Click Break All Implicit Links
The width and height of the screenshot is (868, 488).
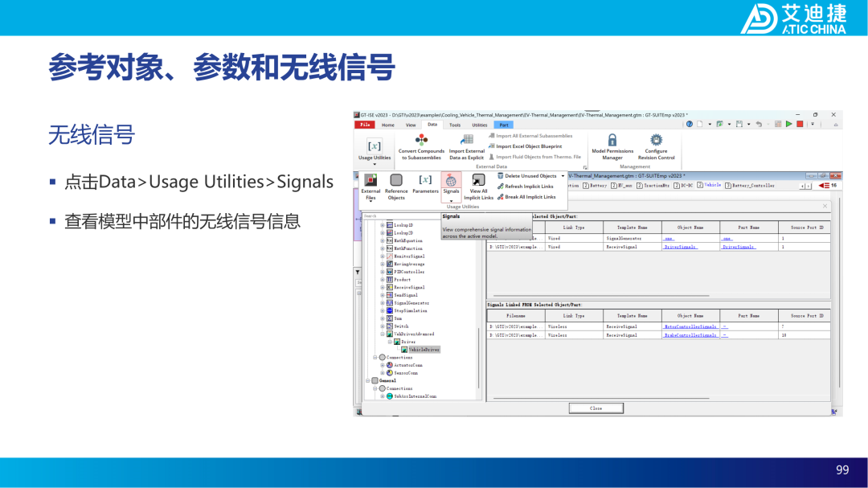tap(526, 197)
